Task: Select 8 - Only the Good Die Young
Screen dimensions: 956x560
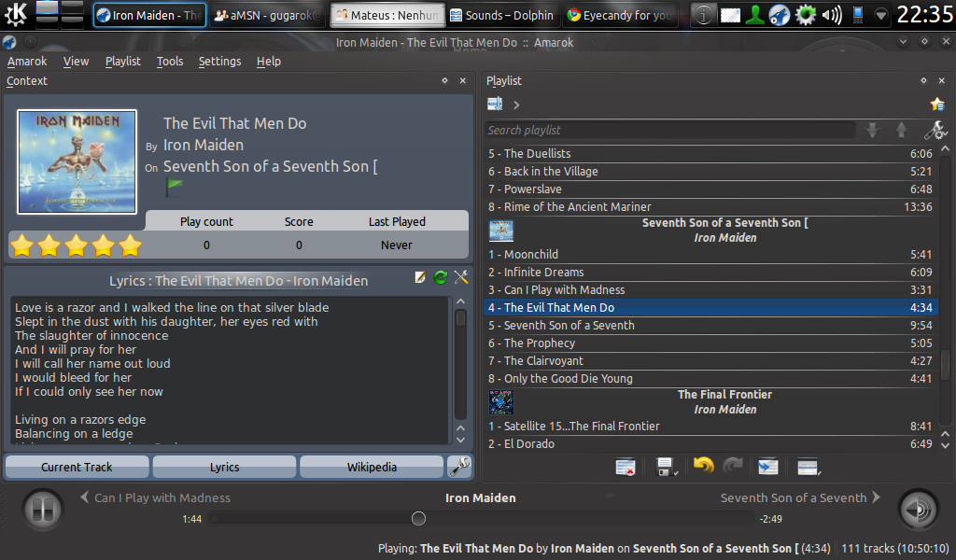Action: pyautogui.click(x=710, y=378)
